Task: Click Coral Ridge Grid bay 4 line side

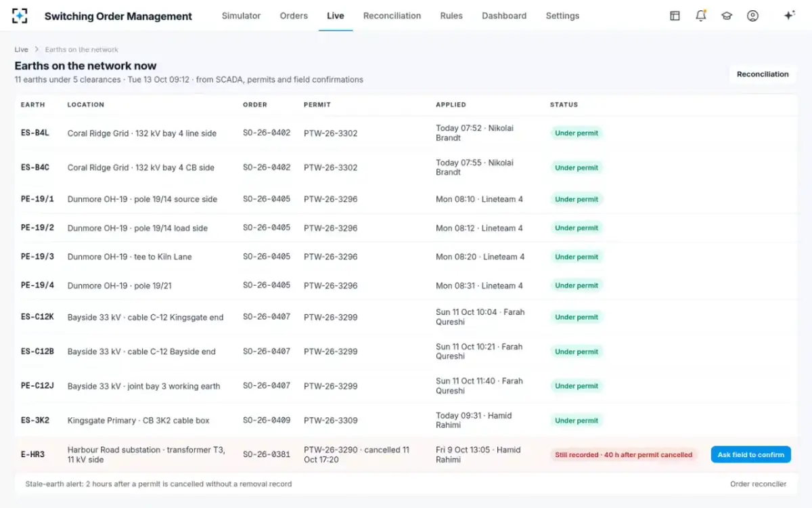Action: [142, 133]
